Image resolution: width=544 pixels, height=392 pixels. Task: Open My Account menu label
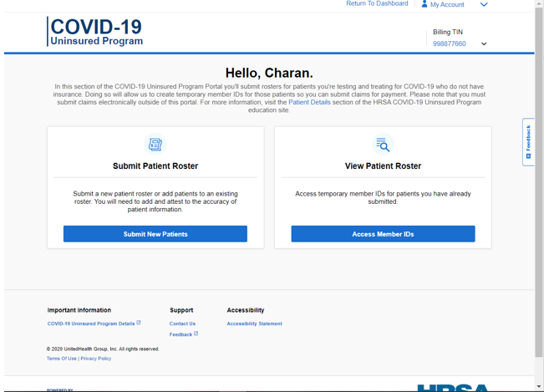point(447,4)
